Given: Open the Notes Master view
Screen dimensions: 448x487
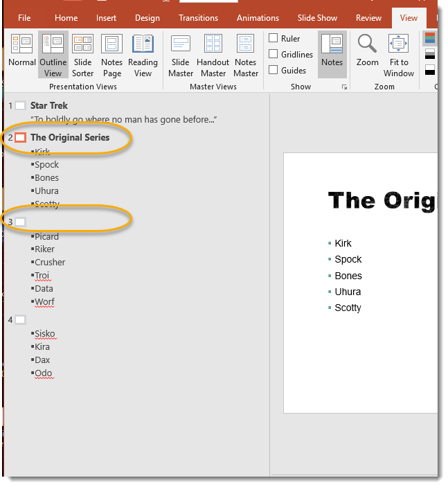Looking at the screenshot, I should [x=246, y=54].
